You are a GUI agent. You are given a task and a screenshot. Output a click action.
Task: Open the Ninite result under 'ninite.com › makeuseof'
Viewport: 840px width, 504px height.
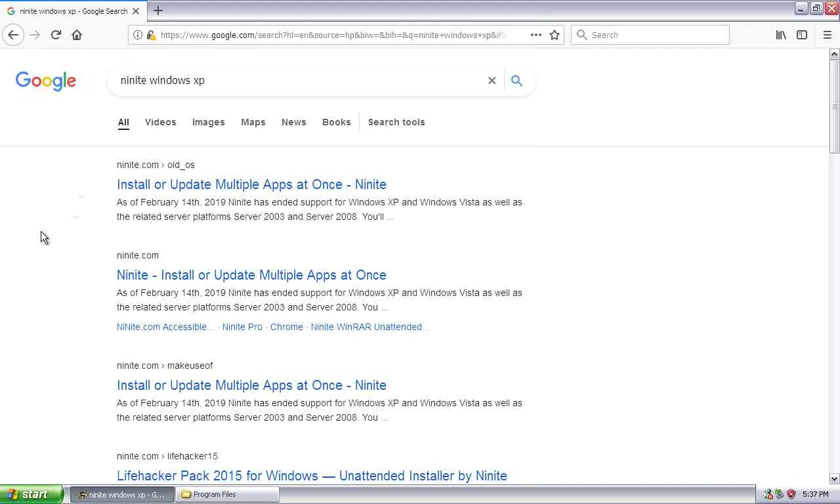251,385
